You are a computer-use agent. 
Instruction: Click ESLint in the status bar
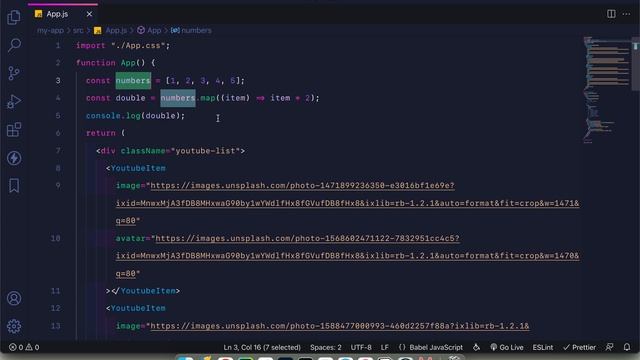pyautogui.click(x=542, y=347)
